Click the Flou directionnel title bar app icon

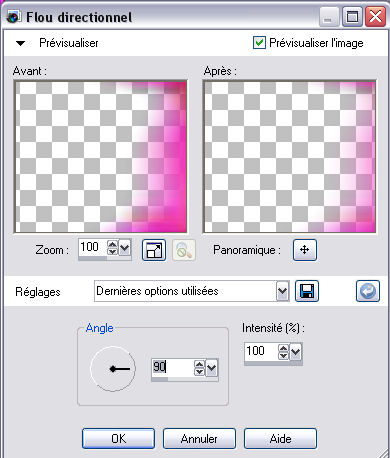click(13, 17)
